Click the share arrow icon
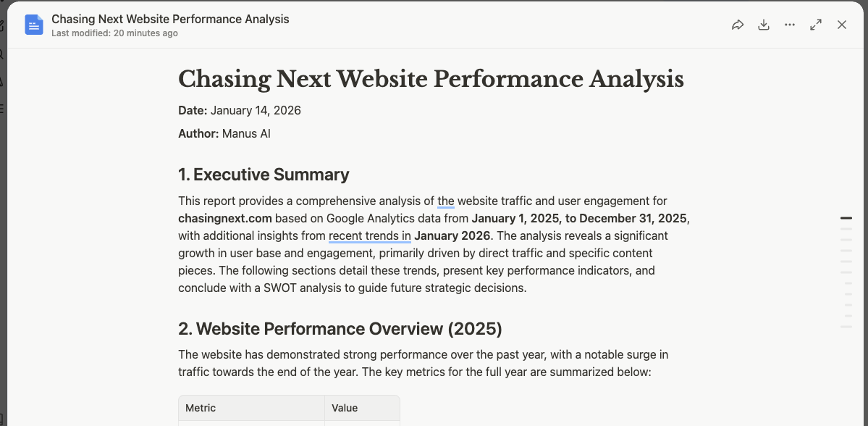This screenshot has width=868, height=426. pyautogui.click(x=738, y=25)
